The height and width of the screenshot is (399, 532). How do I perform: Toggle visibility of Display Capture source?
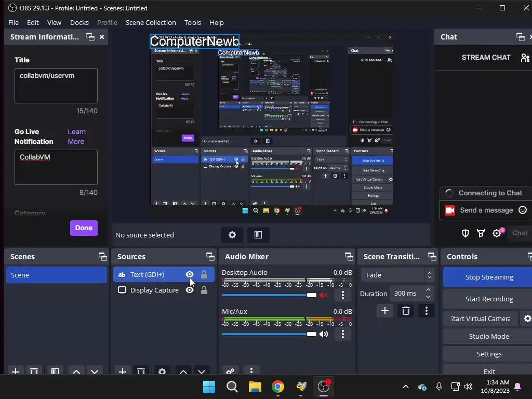coord(190,290)
